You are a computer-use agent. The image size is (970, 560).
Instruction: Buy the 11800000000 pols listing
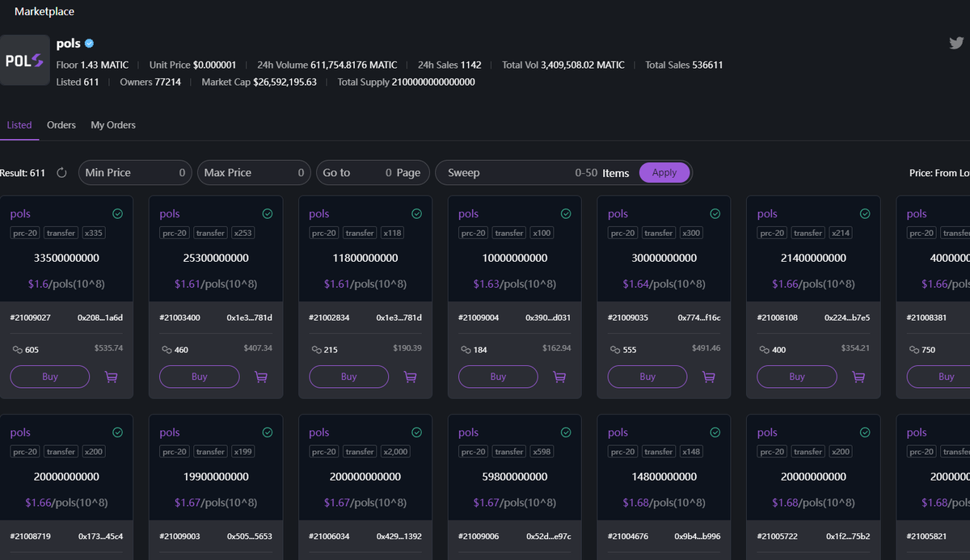pyautogui.click(x=349, y=377)
